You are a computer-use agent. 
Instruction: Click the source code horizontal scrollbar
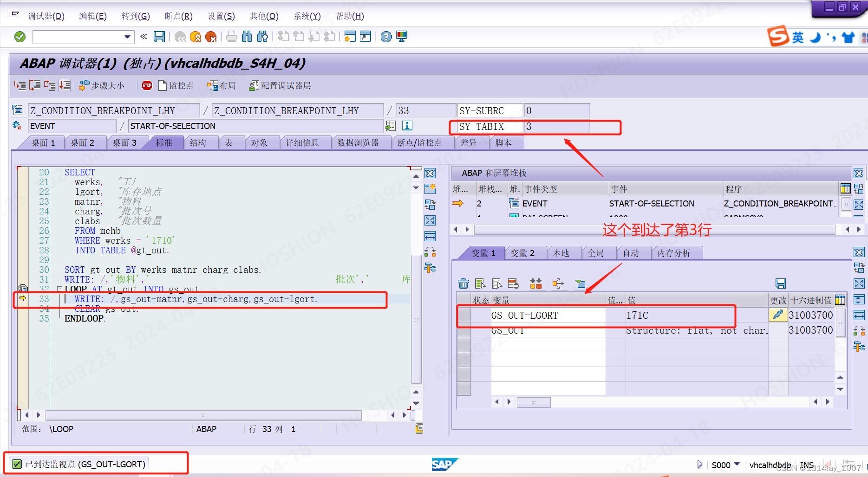pyautogui.click(x=203, y=415)
